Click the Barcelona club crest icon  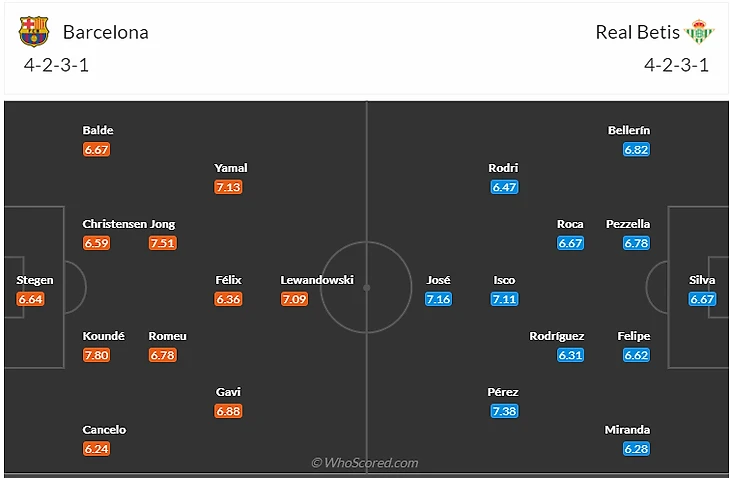click(34, 32)
